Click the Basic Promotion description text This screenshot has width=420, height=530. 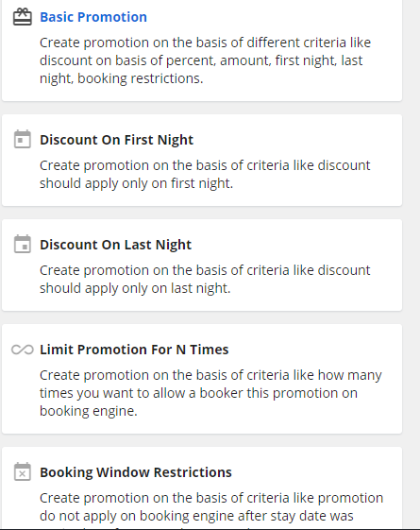(205, 60)
